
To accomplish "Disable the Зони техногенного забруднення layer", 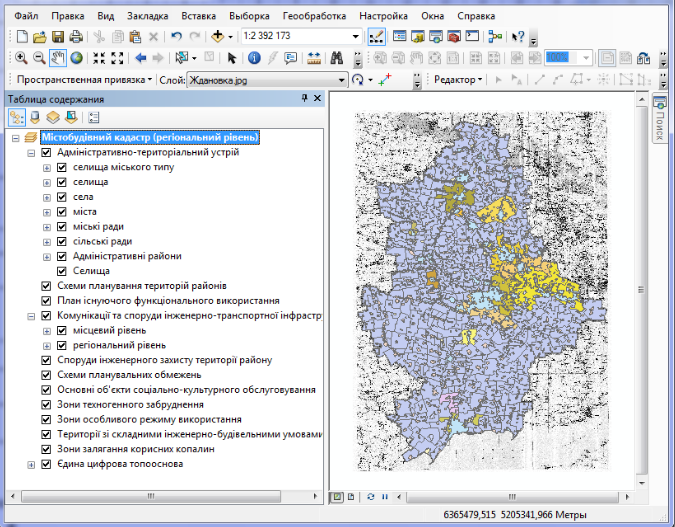I will 46,405.
